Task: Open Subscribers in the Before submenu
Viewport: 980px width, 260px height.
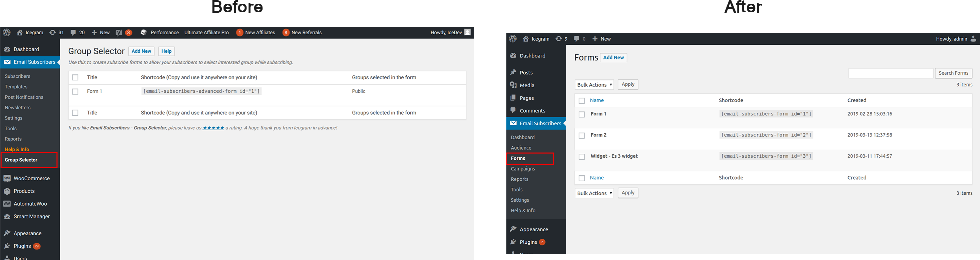Action: click(x=17, y=76)
